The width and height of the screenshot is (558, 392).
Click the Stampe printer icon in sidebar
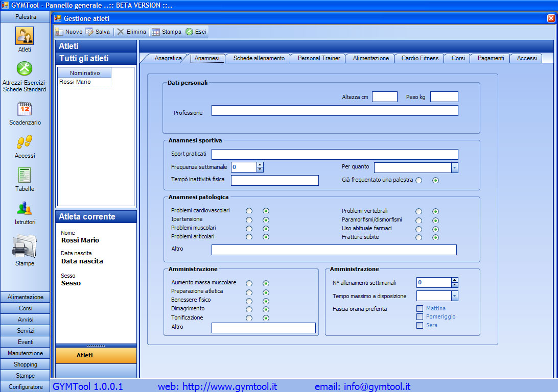pyautogui.click(x=25, y=247)
